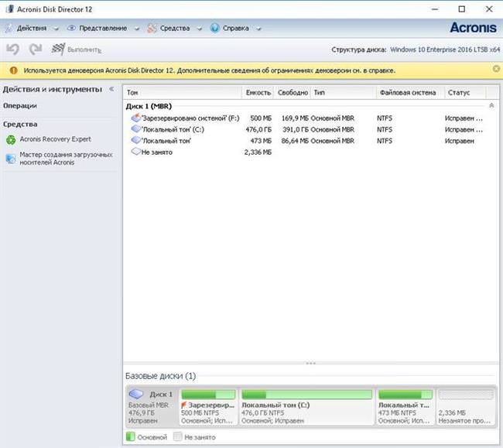Sort by the Файловая система column header
Screen dimensions: 503x448
click(x=410, y=93)
